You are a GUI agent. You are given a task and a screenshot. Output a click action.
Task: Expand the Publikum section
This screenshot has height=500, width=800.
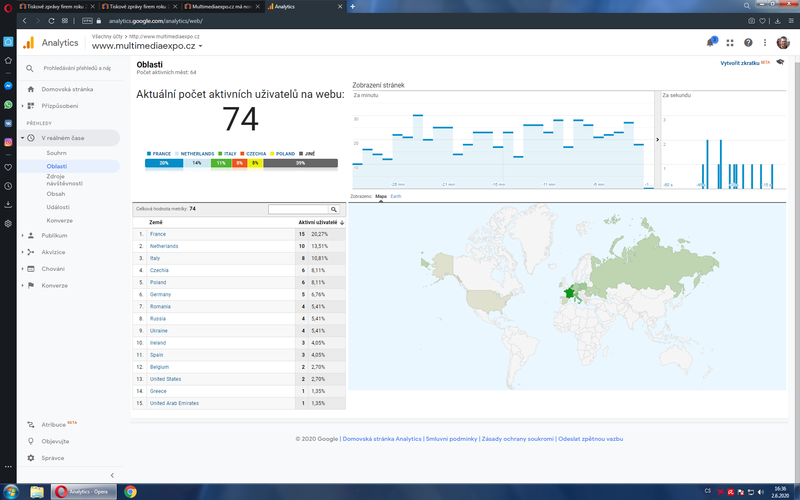tap(22, 236)
